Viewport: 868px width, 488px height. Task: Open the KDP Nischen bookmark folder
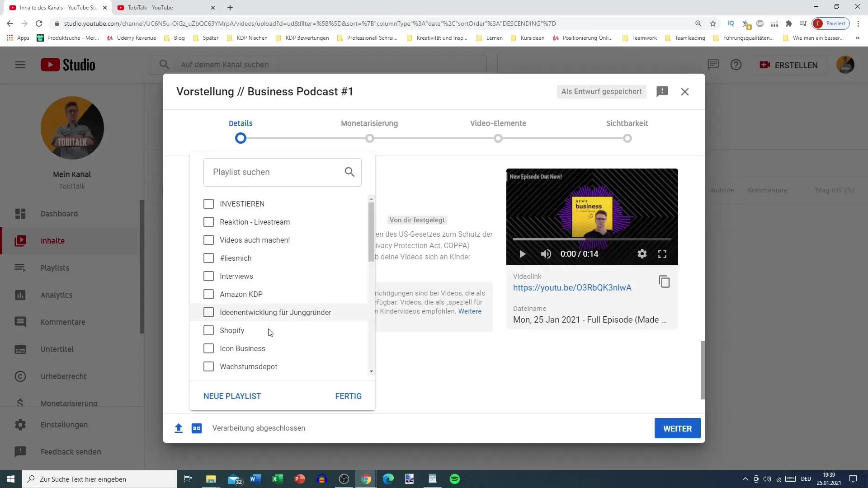(247, 38)
